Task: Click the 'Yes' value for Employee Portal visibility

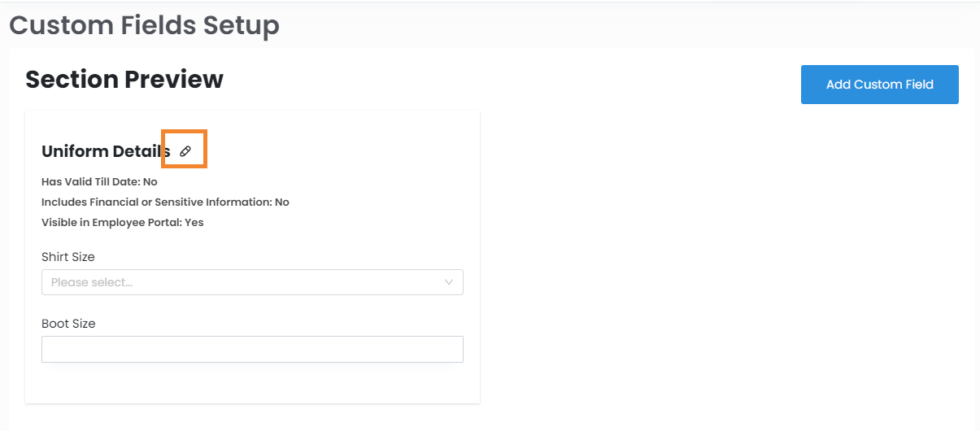Action: click(x=194, y=222)
